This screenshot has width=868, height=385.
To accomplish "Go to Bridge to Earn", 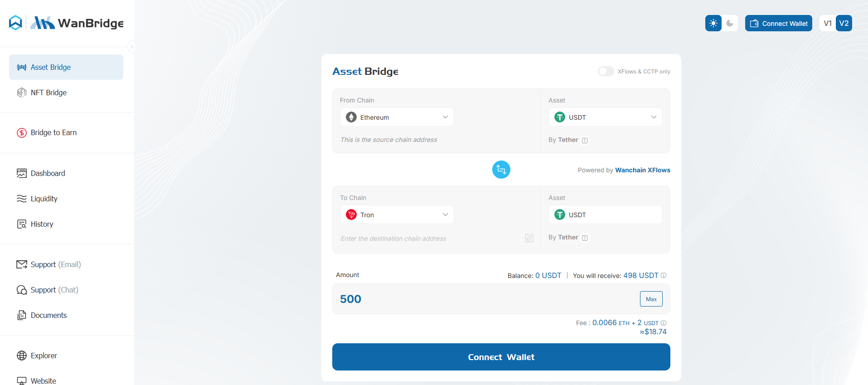I will pos(66,132).
